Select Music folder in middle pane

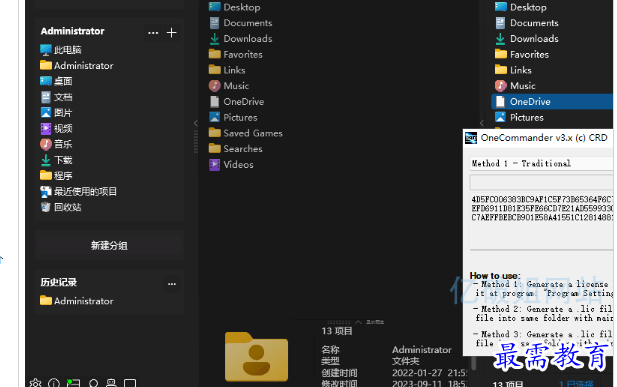pyautogui.click(x=229, y=86)
